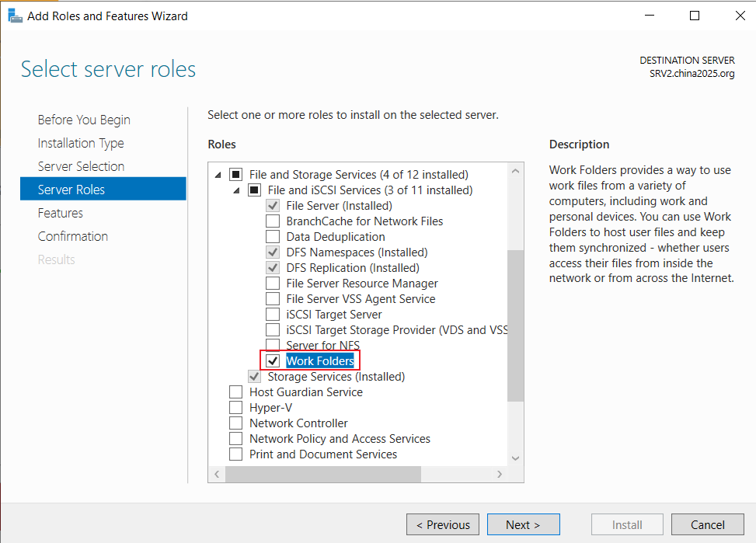Click the horizontal scroll left arrow
The width and height of the screenshot is (756, 543).
click(217, 474)
